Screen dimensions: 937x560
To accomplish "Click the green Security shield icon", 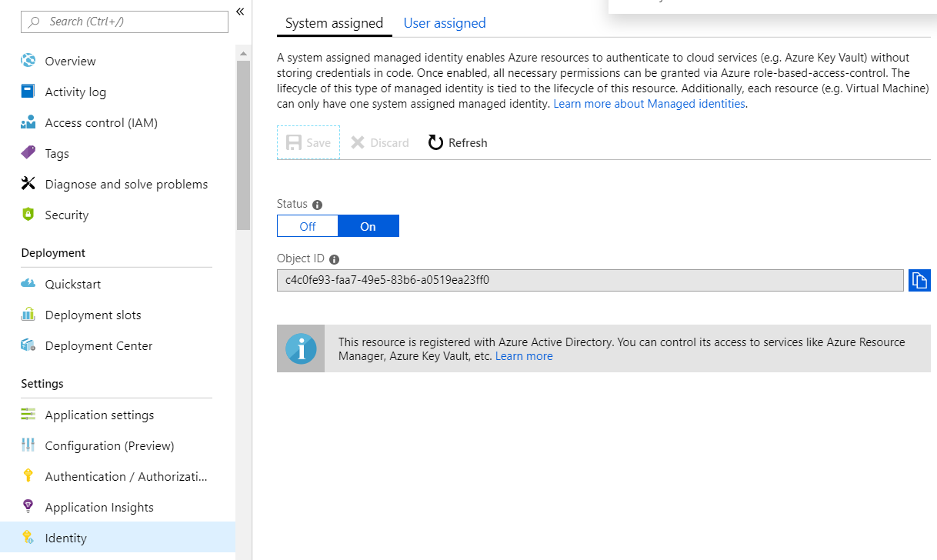I will [28, 215].
